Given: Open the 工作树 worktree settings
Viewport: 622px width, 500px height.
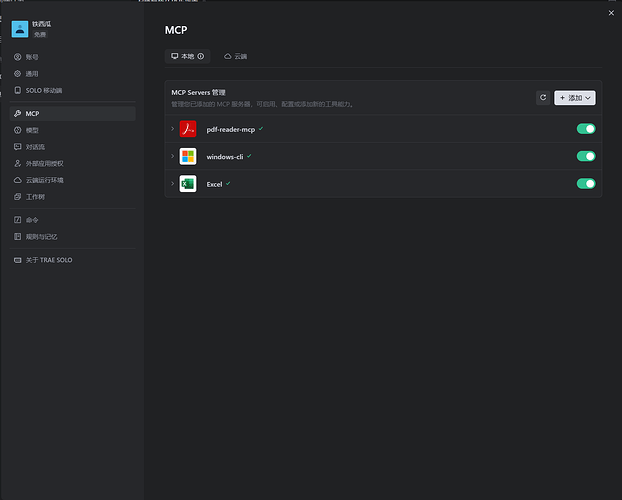Looking at the screenshot, I should click(x=73, y=197).
